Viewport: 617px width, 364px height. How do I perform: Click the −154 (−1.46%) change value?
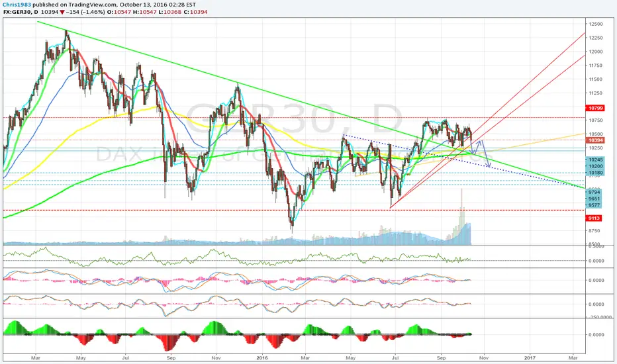pos(85,12)
